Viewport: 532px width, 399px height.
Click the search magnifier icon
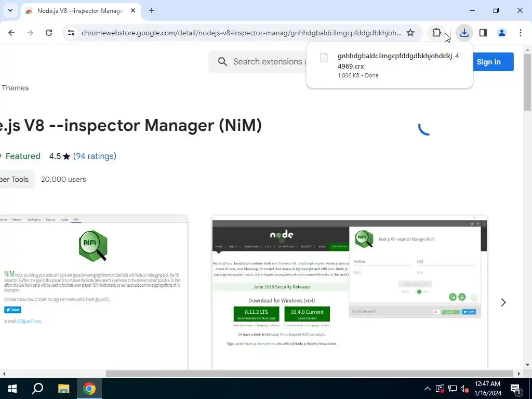222,61
